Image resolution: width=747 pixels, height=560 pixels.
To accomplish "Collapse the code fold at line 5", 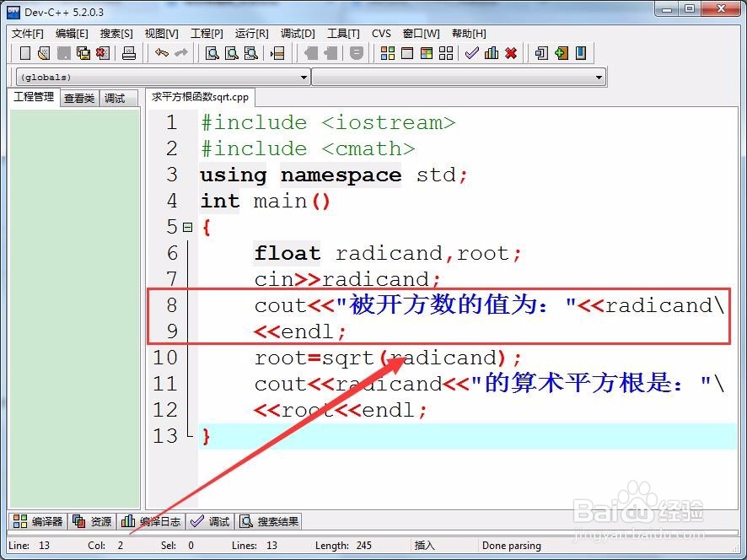I will [x=188, y=228].
